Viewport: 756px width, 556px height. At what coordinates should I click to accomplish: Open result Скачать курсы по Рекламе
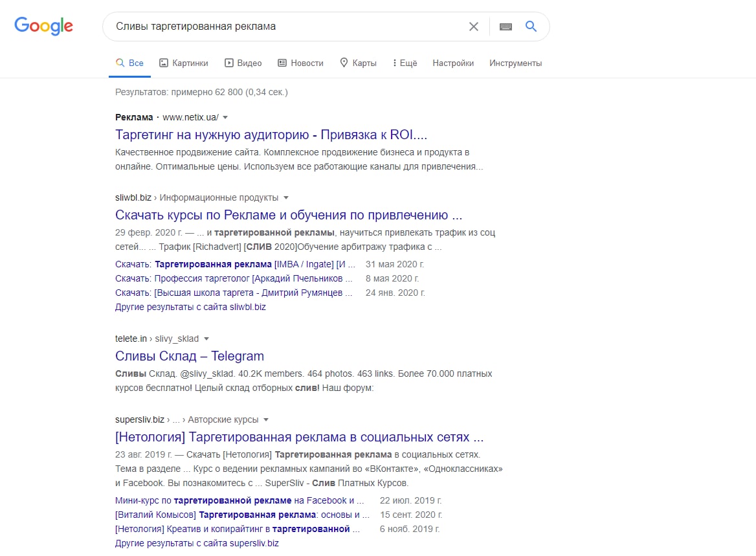(288, 215)
